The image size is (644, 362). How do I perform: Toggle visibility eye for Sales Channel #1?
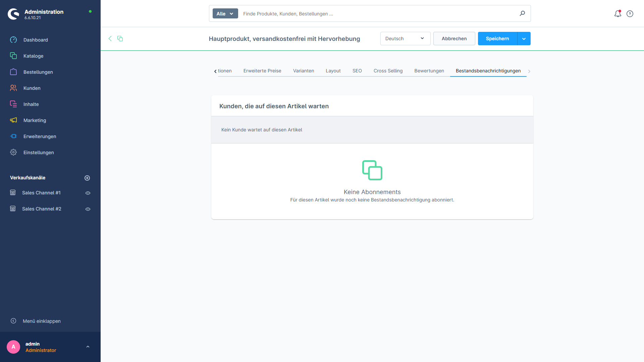point(88,193)
